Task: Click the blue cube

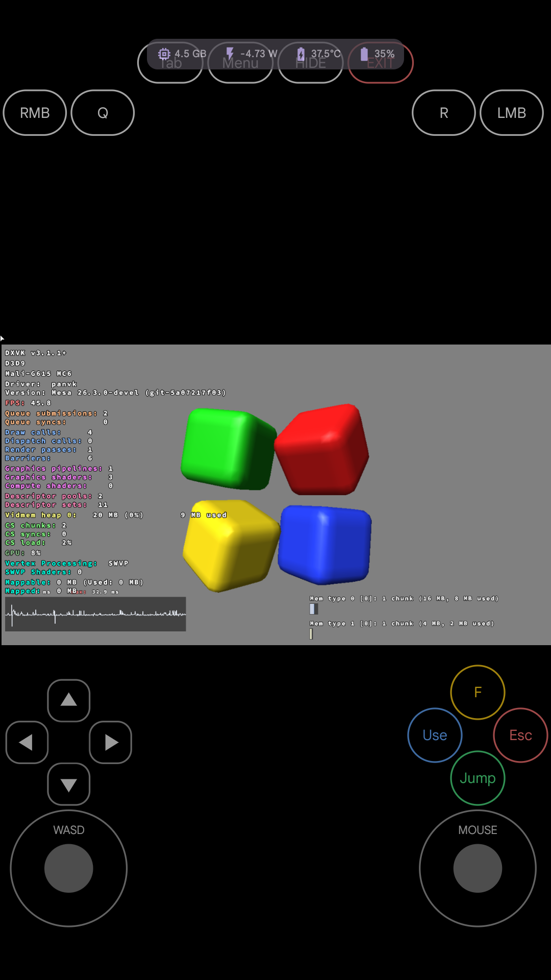Action: click(x=324, y=545)
